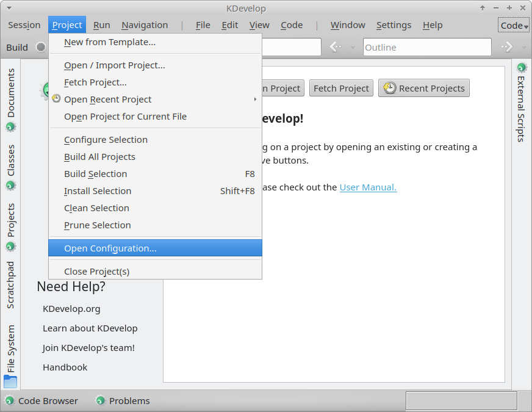The image size is (532, 412).
Task: Choose Fetch Project menu entry
Action: tap(156, 82)
